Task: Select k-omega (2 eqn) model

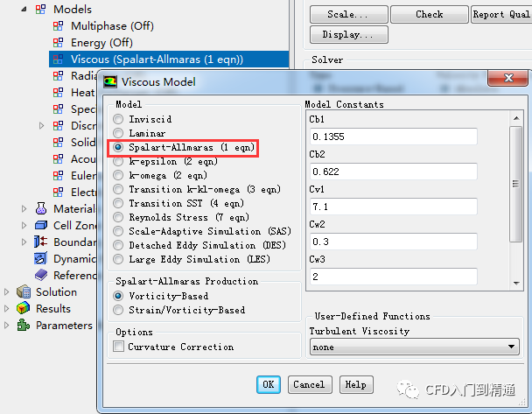Action: tap(118, 175)
